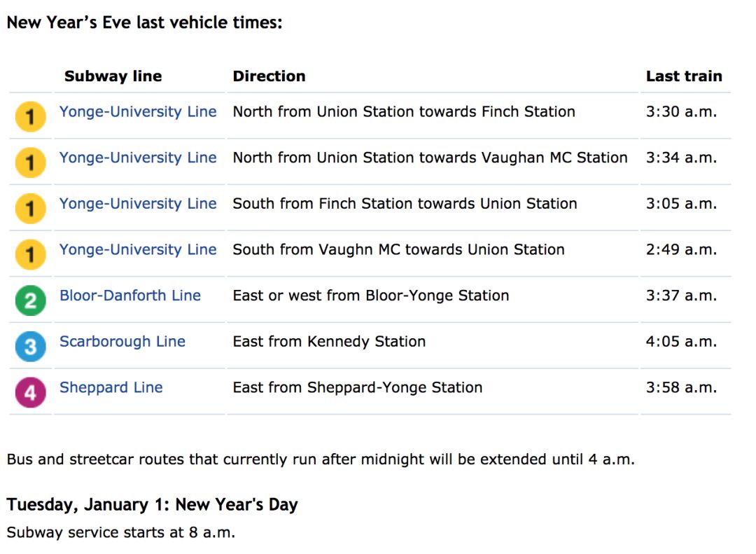Open Yonge-University Line link from Finch Station
Viewport: 756px width, 554px height.
coord(138,204)
